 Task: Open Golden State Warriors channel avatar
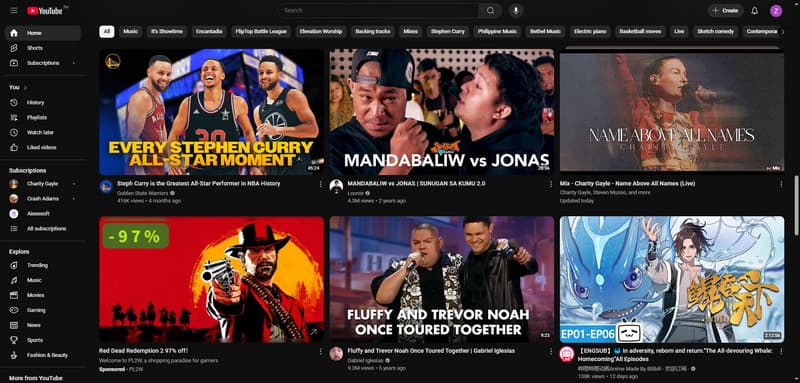pos(106,186)
